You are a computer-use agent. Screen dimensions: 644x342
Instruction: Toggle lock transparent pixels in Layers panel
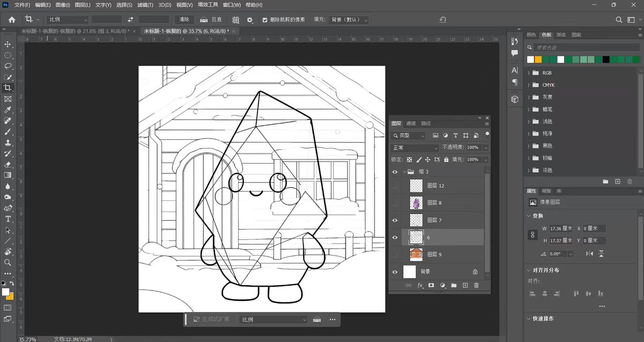409,159
